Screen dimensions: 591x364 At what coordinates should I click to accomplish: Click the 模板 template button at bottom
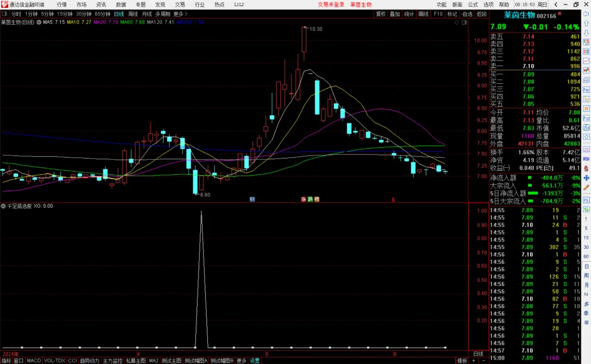[462, 361]
